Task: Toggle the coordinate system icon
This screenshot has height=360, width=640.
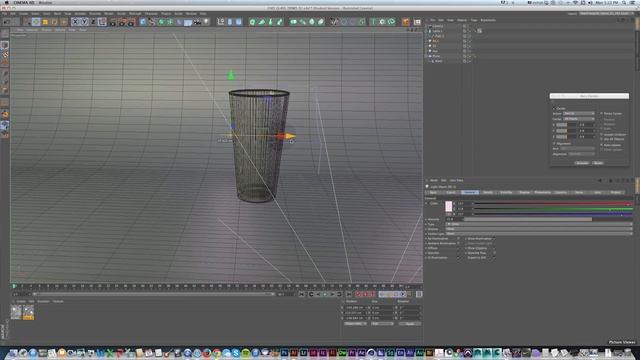Action: coord(102,22)
